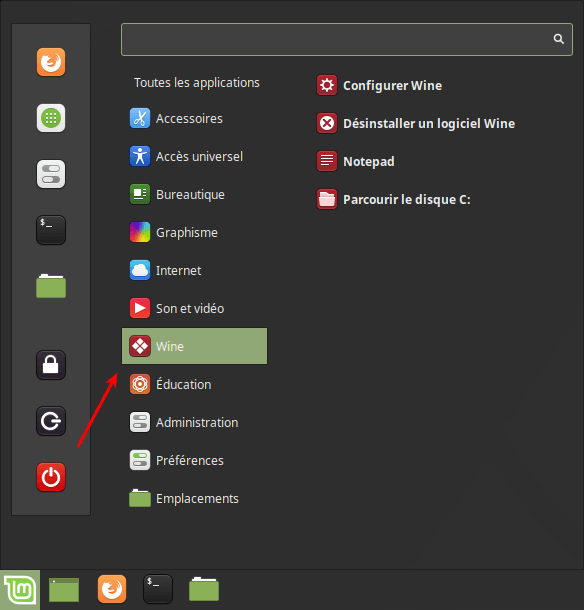Launch Firefox from the favorites sidebar

[x=51, y=62]
